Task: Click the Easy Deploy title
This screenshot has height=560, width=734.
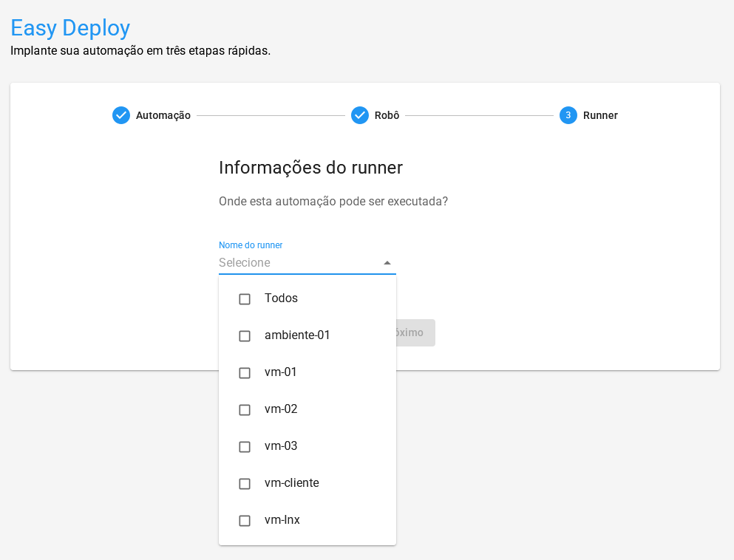Action: [x=70, y=28]
